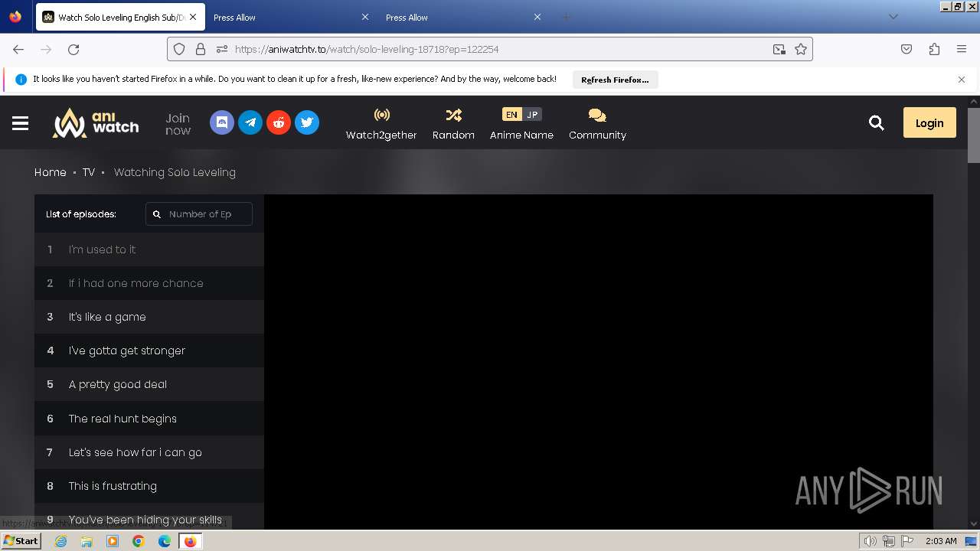Select episode 6 The real hunt begins
The image size is (980, 551).
pyautogui.click(x=149, y=419)
